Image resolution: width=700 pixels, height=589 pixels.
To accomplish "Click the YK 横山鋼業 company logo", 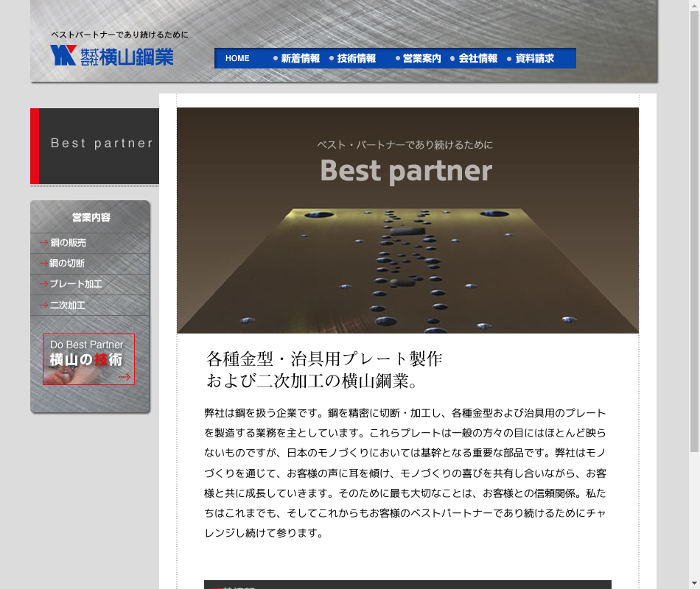I will point(112,56).
